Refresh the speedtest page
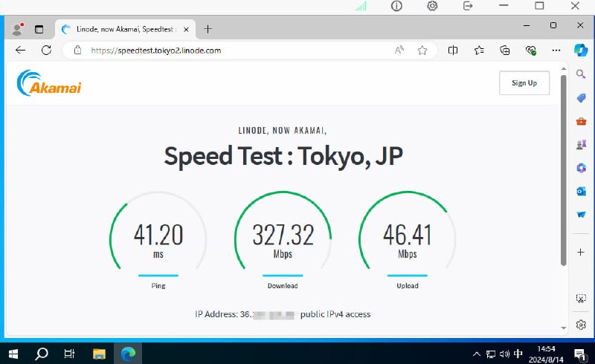This screenshot has height=364, width=595. click(46, 50)
